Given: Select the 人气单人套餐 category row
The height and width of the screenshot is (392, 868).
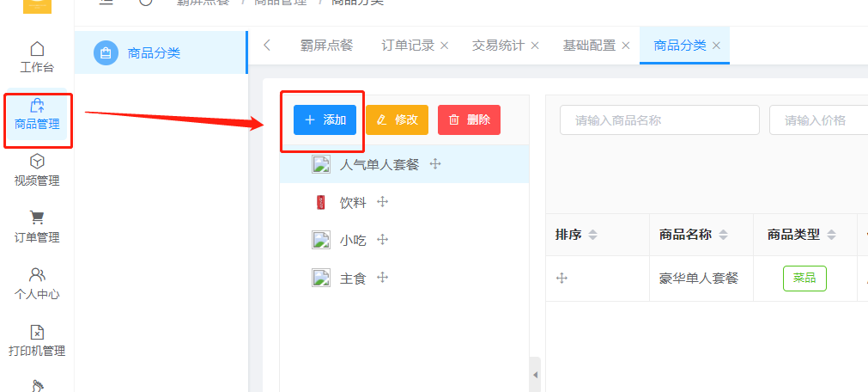Looking at the screenshot, I should (404, 165).
